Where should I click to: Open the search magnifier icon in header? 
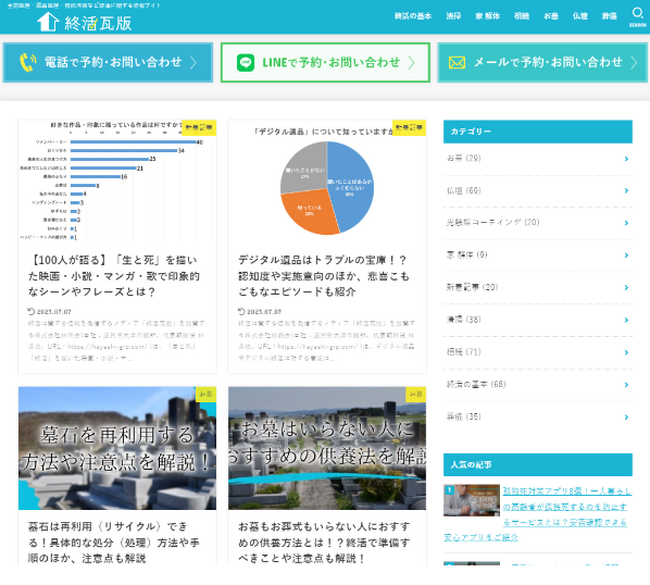tap(637, 13)
